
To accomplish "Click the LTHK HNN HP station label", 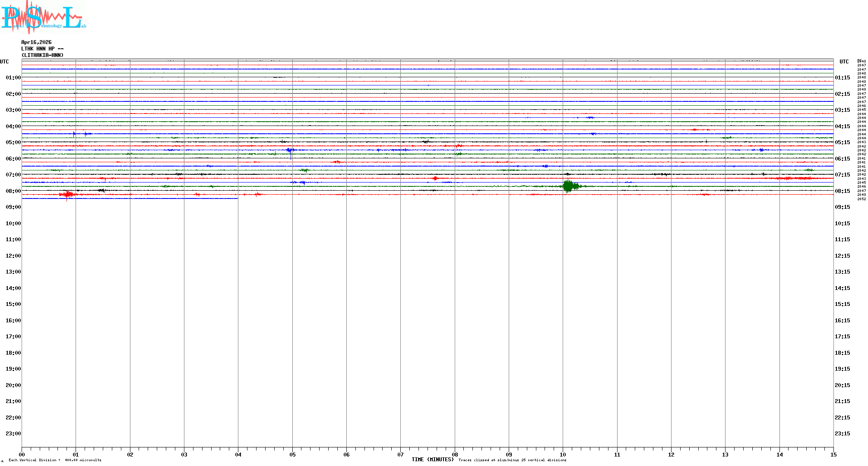I will tap(42, 49).
